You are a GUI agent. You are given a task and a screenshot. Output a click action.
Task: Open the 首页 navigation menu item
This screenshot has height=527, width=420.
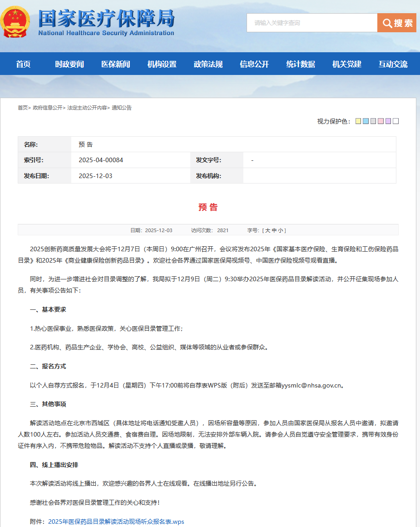coord(23,64)
